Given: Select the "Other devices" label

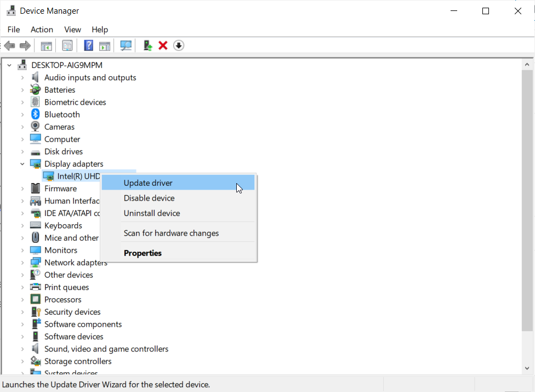Looking at the screenshot, I should tap(69, 275).
